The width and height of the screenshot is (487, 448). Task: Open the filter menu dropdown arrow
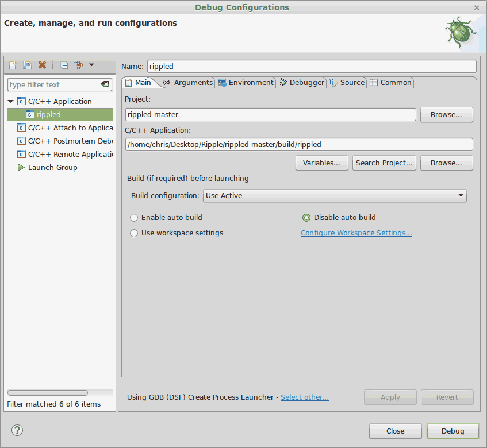[x=91, y=65]
